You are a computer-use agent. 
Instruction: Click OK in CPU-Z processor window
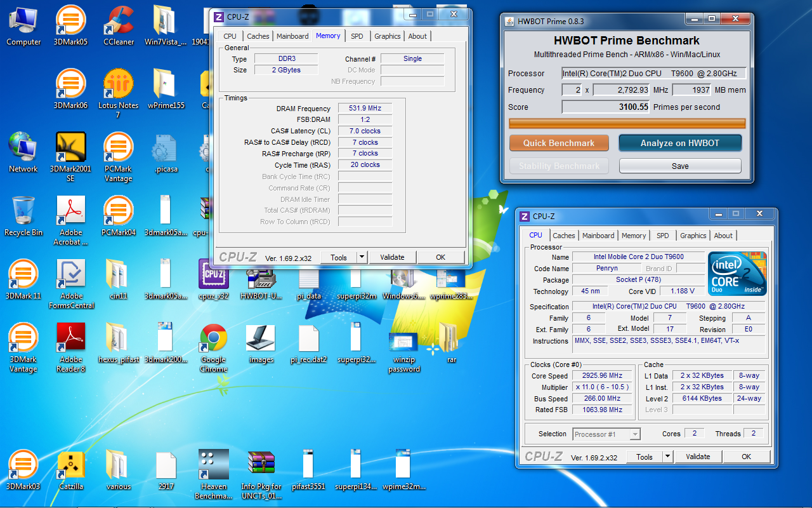[x=746, y=457]
